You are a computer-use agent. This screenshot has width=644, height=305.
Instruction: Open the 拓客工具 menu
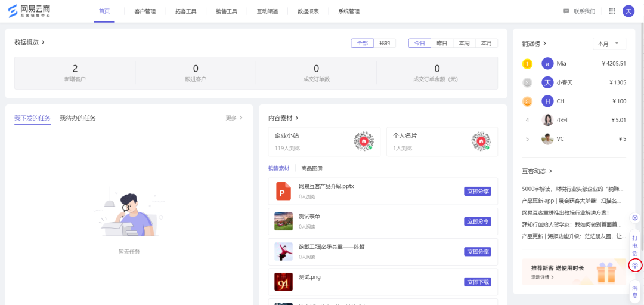click(x=185, y=11)
